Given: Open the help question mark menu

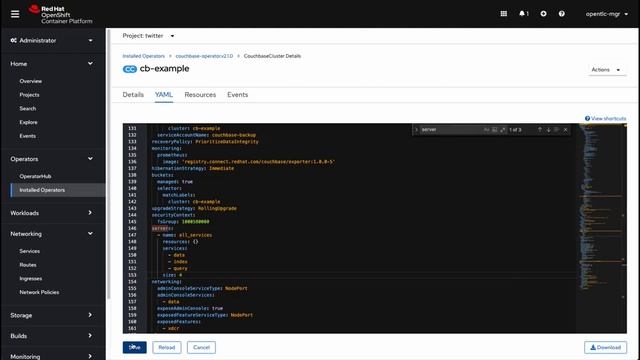Looking at the screenshot, I should click(x=562, y=13).
